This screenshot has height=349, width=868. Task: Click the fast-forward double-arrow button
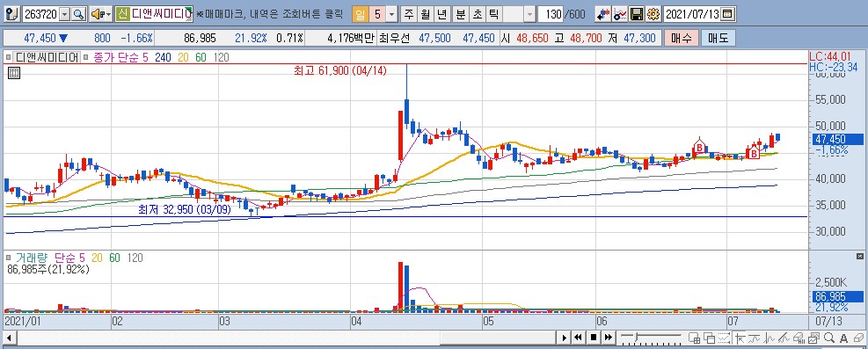click(x=609, y=338)
